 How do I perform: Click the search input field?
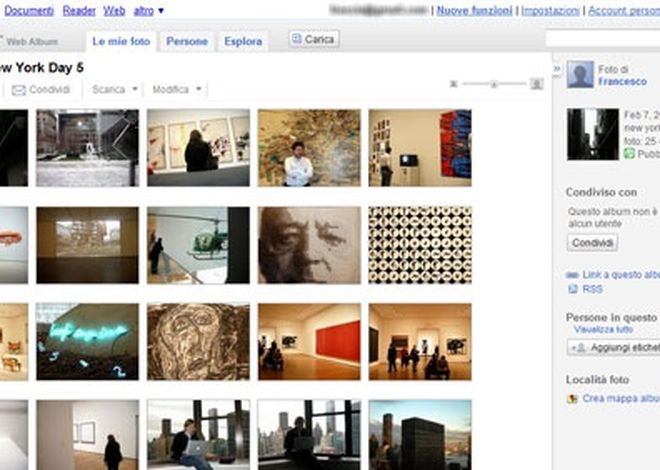pyautogui.click(x=603, y=38)
